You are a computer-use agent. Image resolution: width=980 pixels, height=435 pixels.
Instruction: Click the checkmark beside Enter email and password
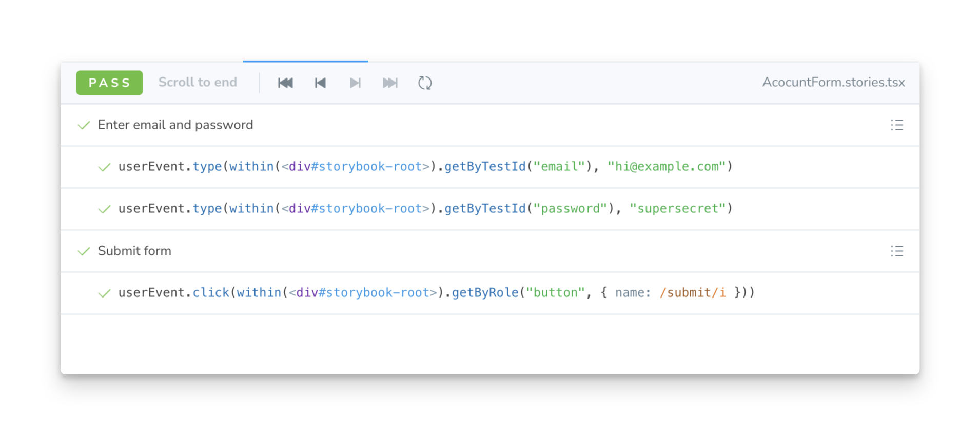coord(84,125)
